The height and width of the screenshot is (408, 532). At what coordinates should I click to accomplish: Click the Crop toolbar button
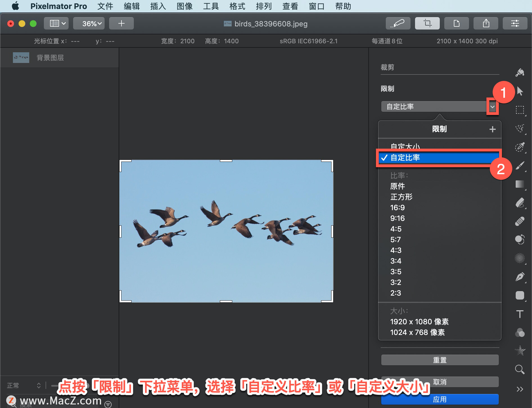[x=427, y=23]
